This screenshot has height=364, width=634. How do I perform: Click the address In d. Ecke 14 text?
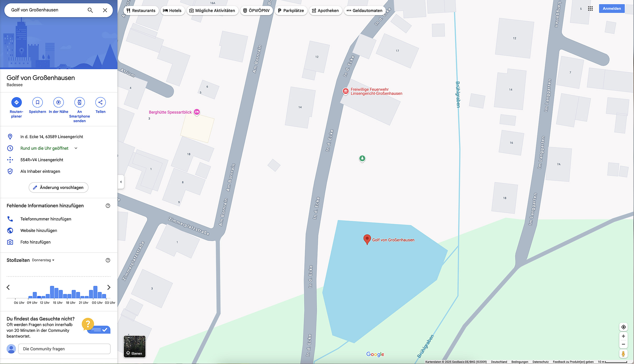(x=52, y=137)
